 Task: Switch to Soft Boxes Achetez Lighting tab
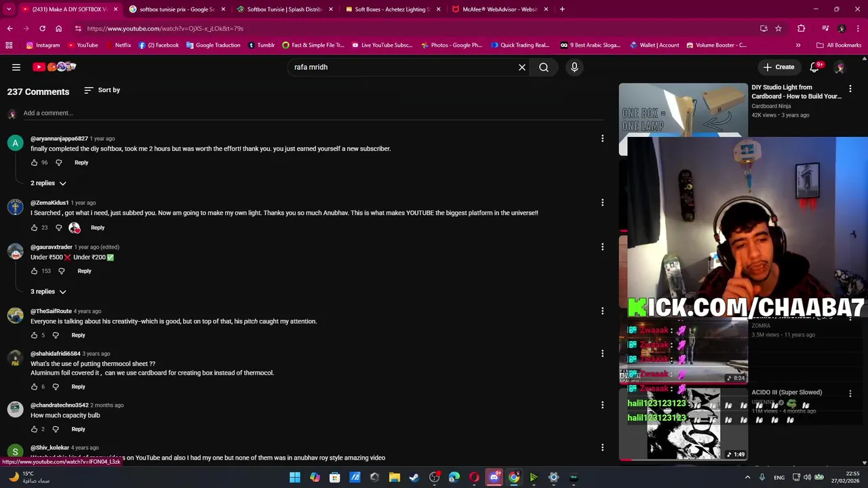[392, 9]
